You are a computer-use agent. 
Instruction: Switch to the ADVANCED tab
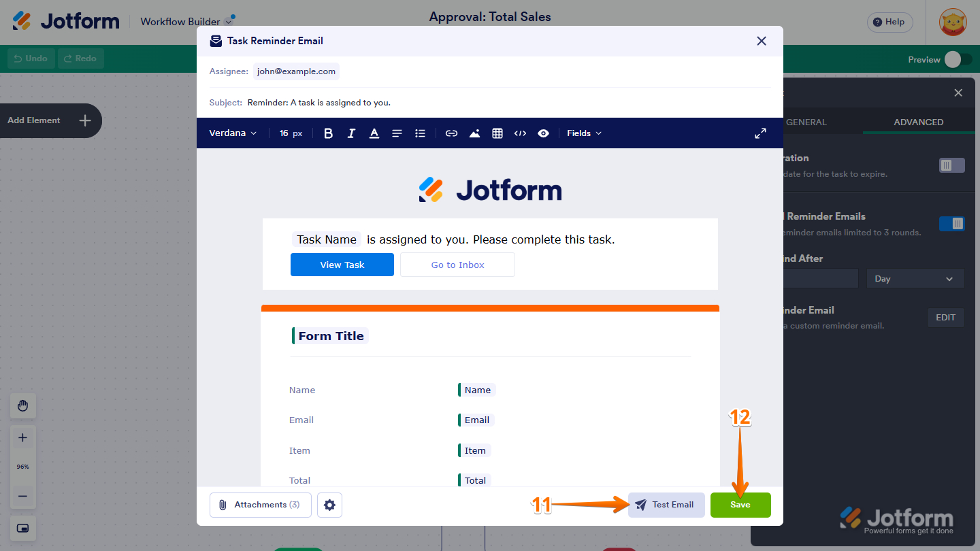(918, 122)
